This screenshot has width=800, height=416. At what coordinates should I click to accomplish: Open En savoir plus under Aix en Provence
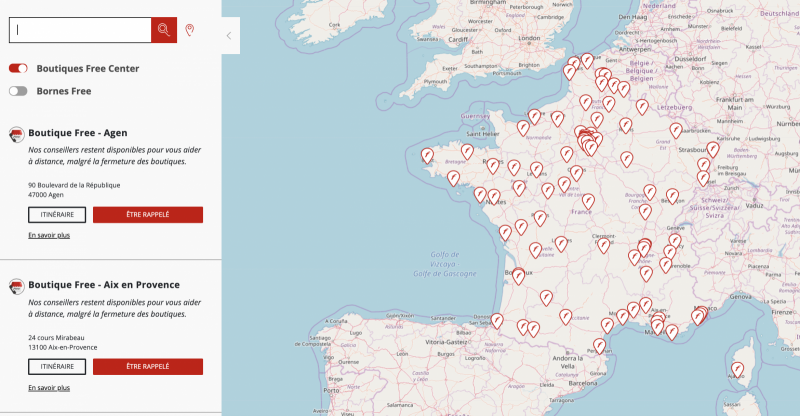49,387
